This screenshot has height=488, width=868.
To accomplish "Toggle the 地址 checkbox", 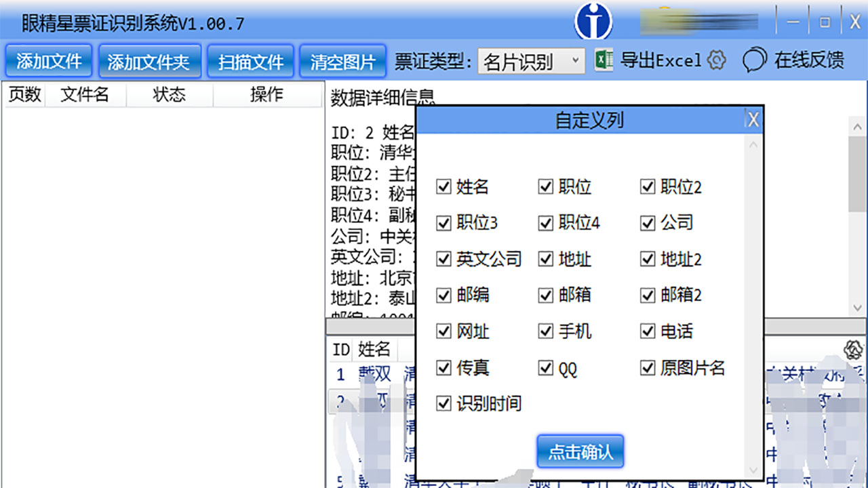I will pyautogui.click(x=546, y=259).
